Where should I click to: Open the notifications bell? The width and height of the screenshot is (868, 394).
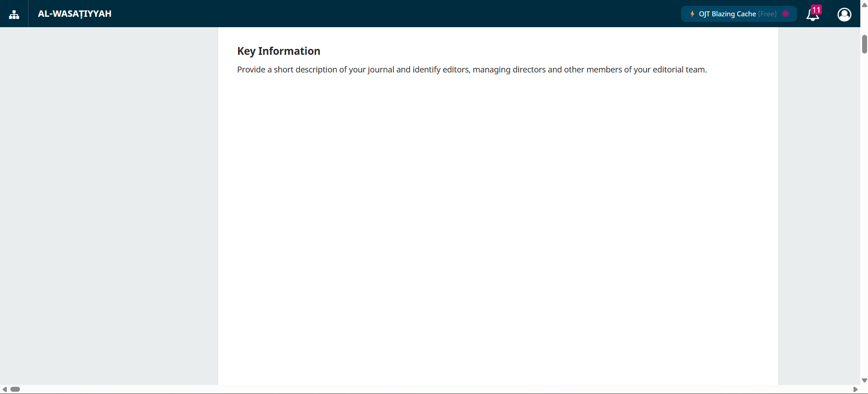click(x=812, y=15)
